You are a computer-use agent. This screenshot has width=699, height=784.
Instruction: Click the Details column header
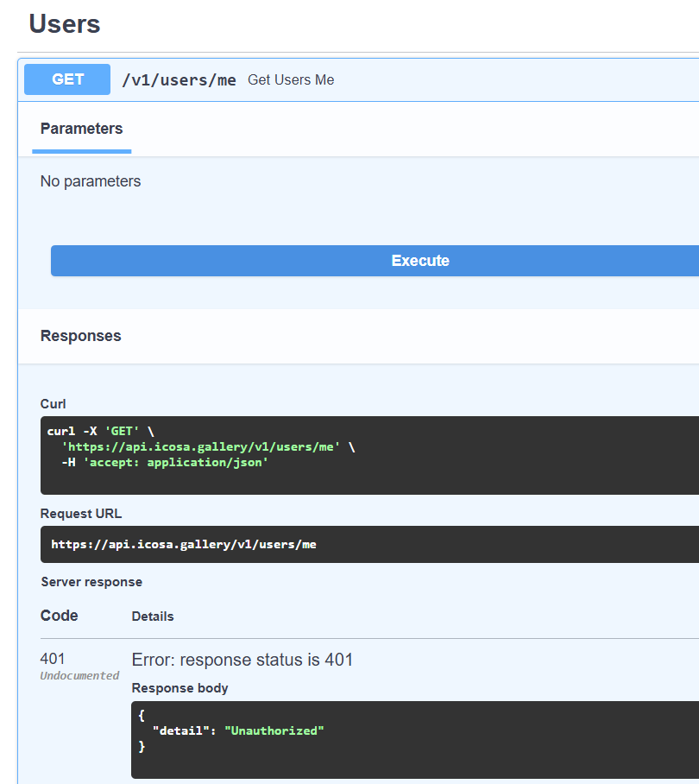(x=153, y=616)
